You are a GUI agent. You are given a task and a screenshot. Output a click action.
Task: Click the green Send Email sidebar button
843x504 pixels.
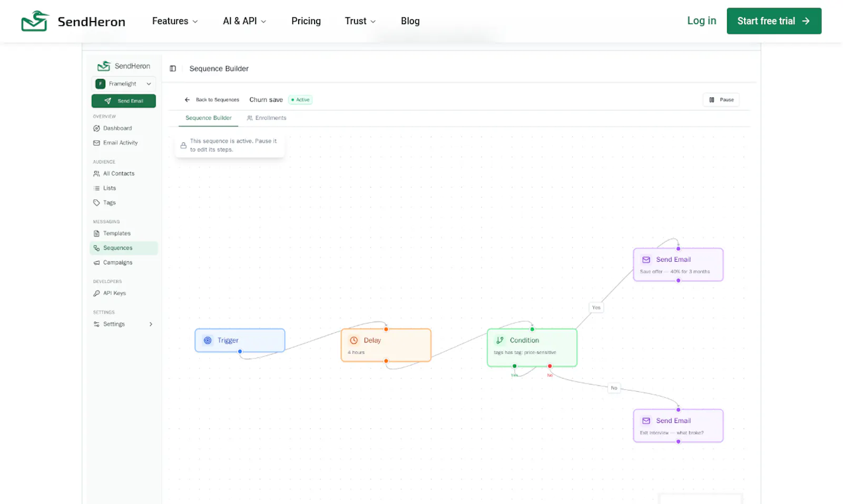click(123, 101)
